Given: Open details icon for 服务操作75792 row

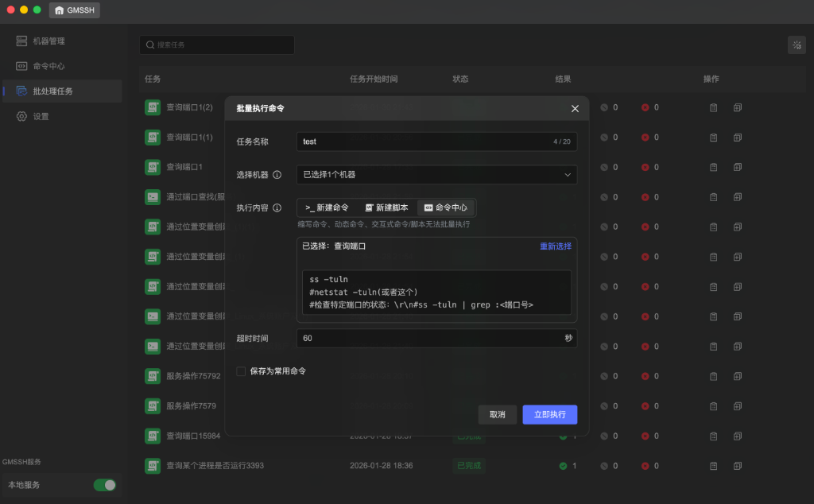Looking at the screenshot, I should 713,376.
